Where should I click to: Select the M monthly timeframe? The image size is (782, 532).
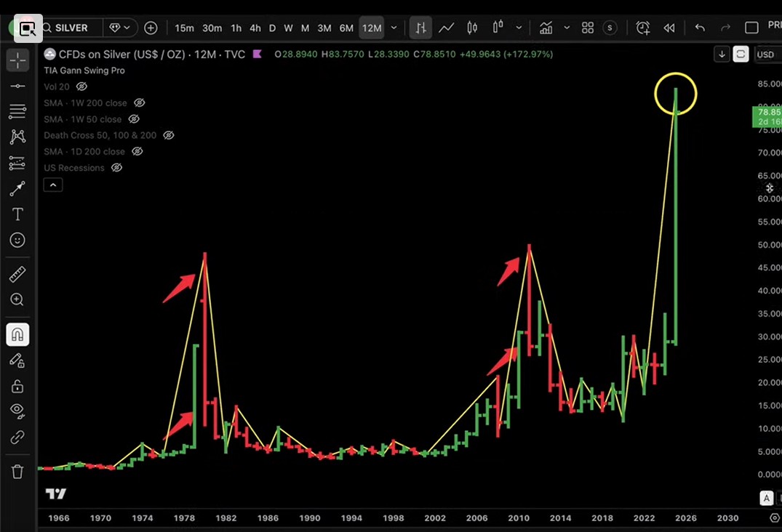point(306,28)
